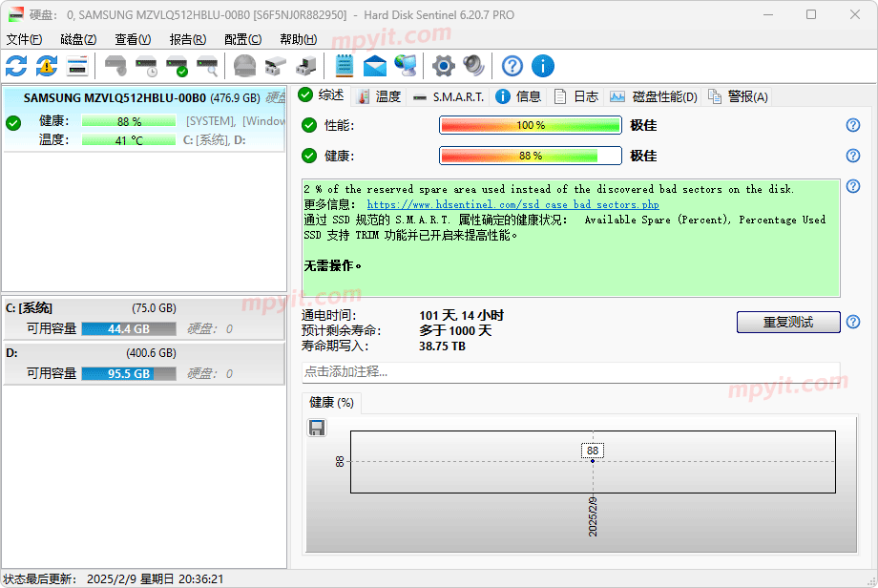This screenshot has height=588, width=878.
Task: Click the 健康 (%) chart tab
Action: coord(331,403)
